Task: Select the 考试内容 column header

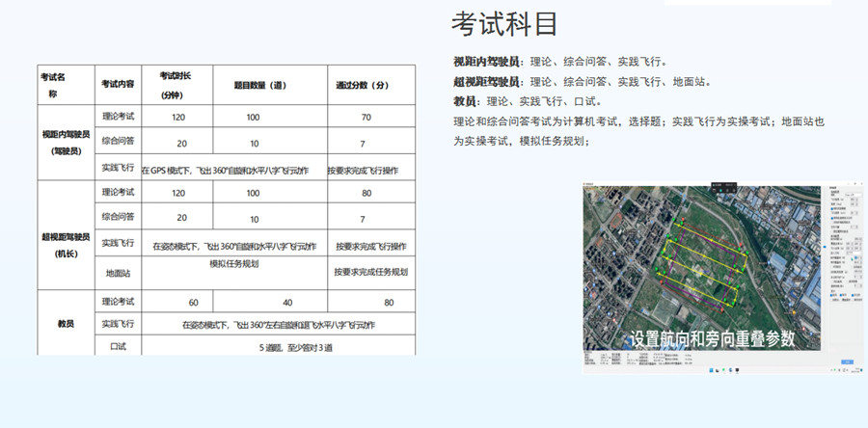Action: [x=118, y=85]
